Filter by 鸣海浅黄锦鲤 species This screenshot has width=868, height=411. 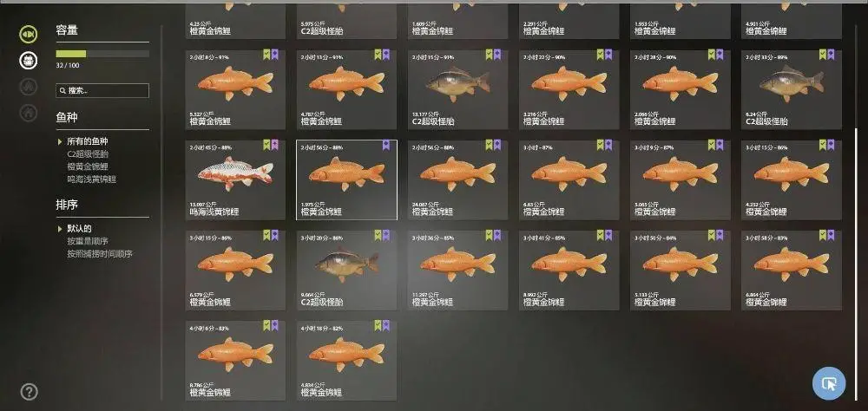tap(92, 179)
